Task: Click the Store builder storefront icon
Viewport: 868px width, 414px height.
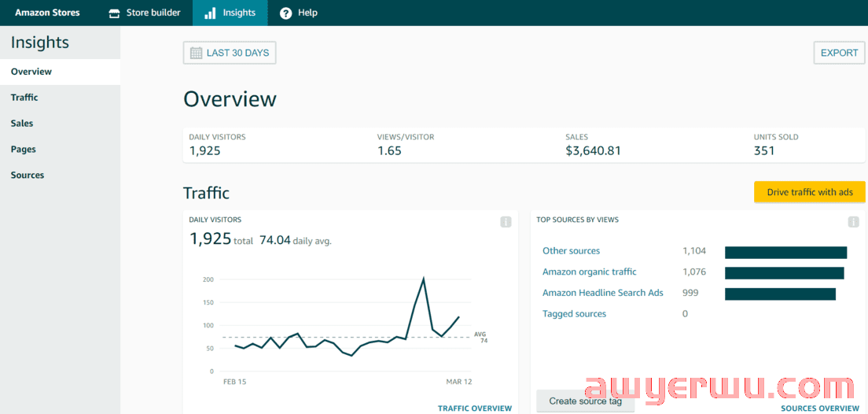Action: [x=114, y=13]
